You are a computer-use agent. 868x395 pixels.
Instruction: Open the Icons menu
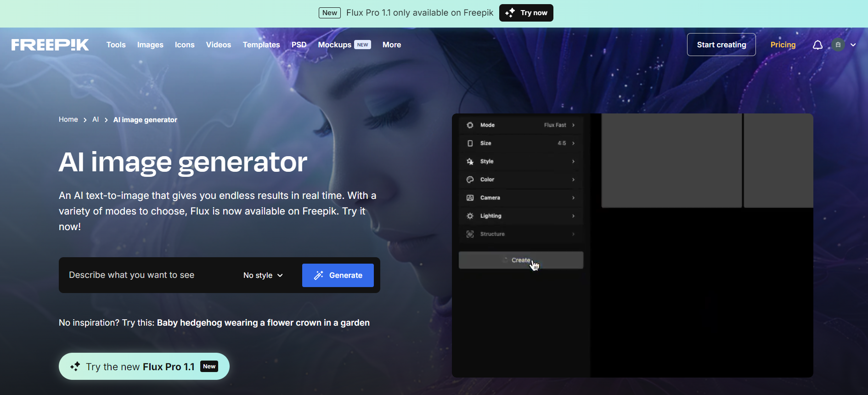185,45
